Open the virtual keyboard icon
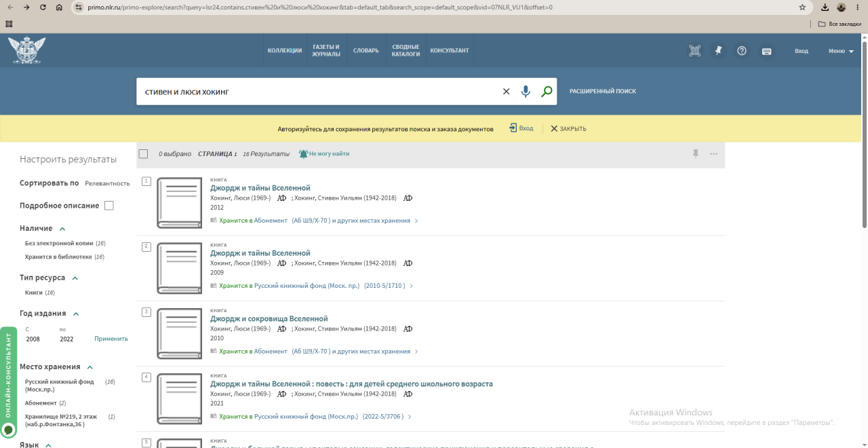Screen dimensions: 868x448 [766, 51]
